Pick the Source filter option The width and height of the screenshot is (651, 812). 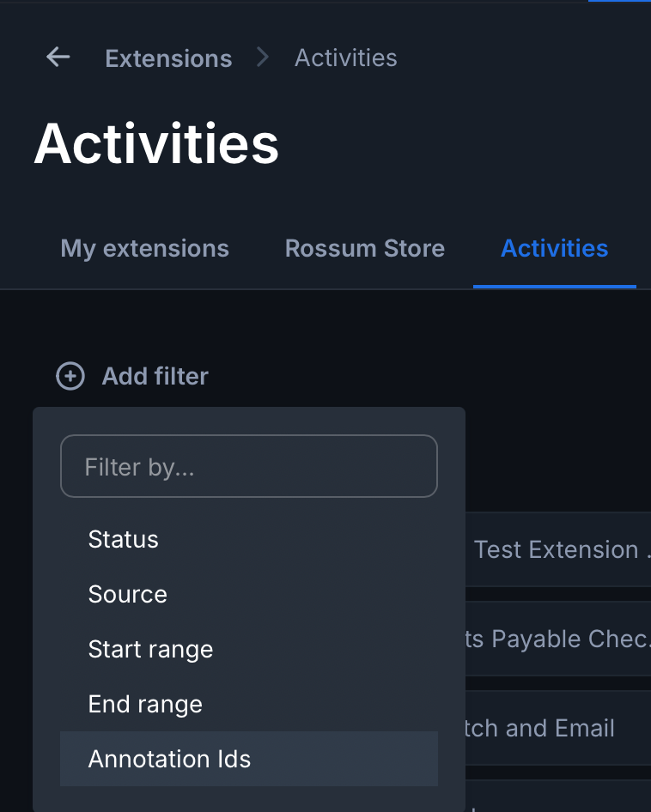tap(128, 595)
